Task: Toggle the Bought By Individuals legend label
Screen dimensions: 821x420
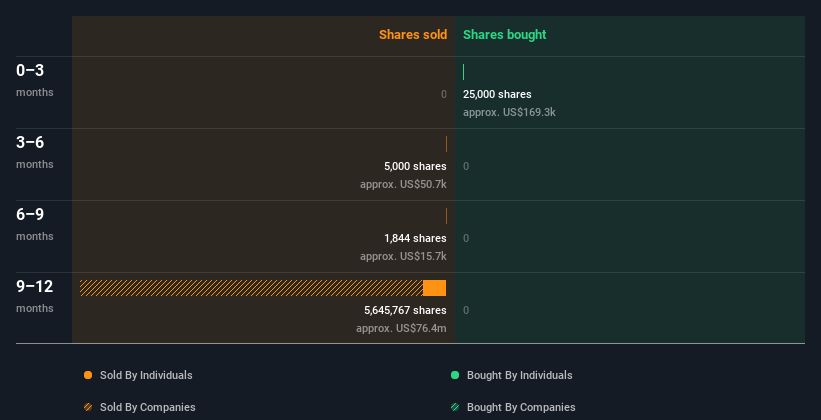Action: [x=519, y=375]
